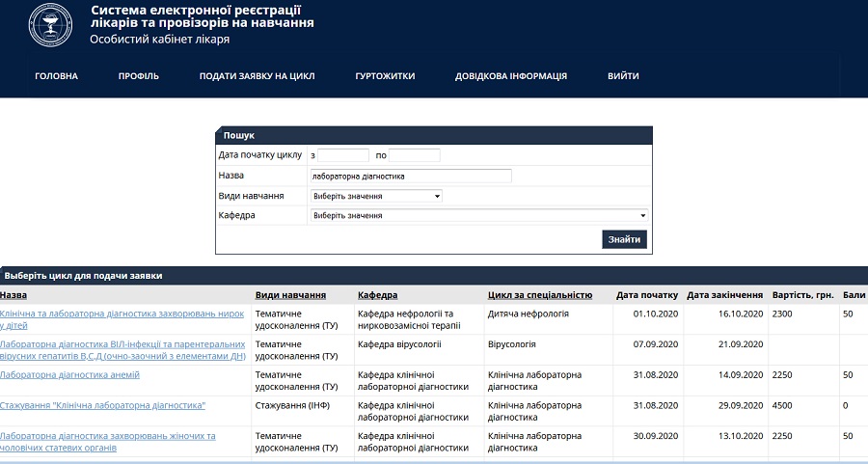Click the Знайти search button
Image resolution: width=868 pixels, height=464 pixels.
point(624,239)
